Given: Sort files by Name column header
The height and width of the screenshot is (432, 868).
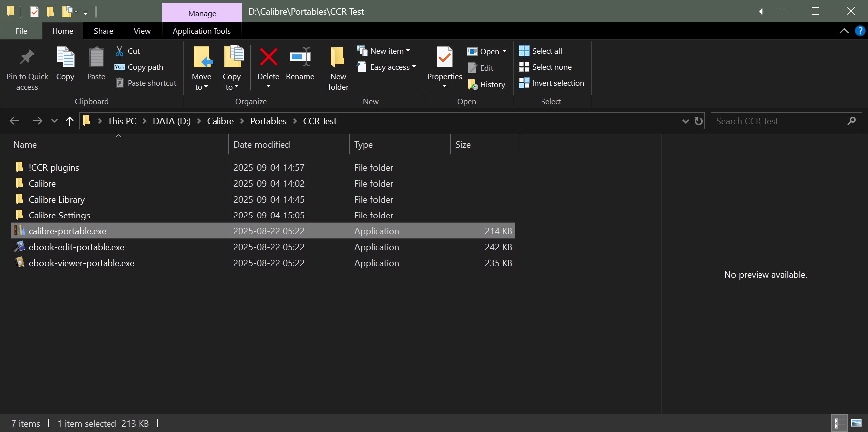Looking at the screenshot, I should 118,144.
